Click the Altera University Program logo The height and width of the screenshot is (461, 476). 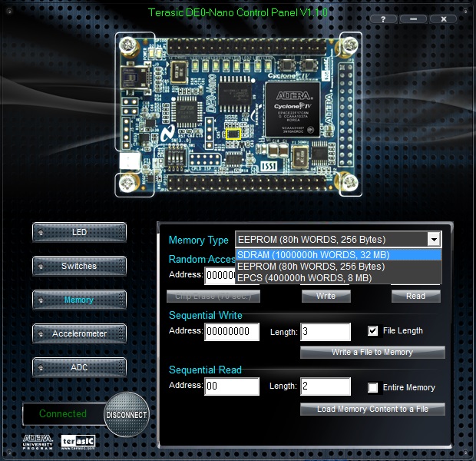[38, 442]
